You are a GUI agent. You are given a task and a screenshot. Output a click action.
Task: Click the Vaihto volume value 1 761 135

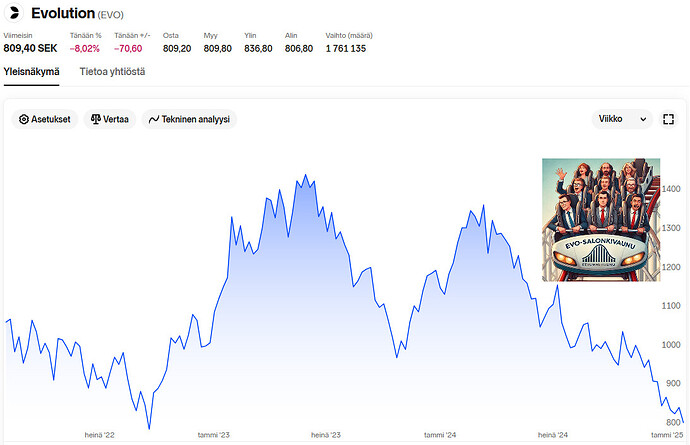click(x=345, y=48)
